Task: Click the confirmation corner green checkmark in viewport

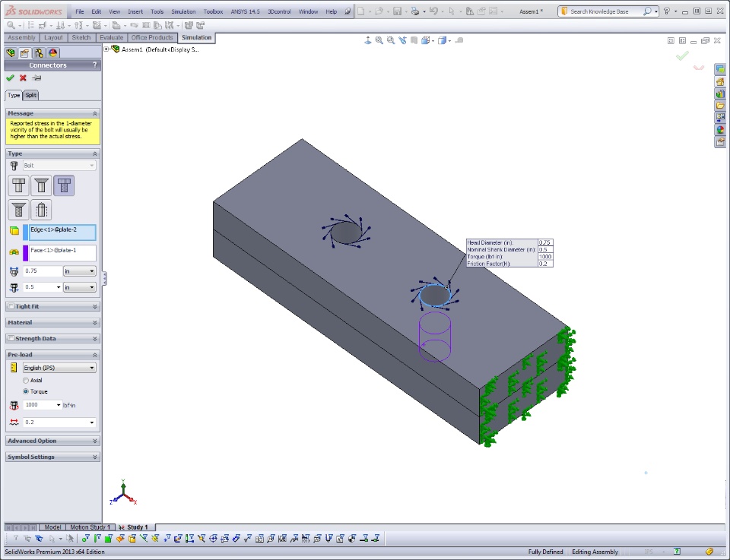Action: pos(682,55)
